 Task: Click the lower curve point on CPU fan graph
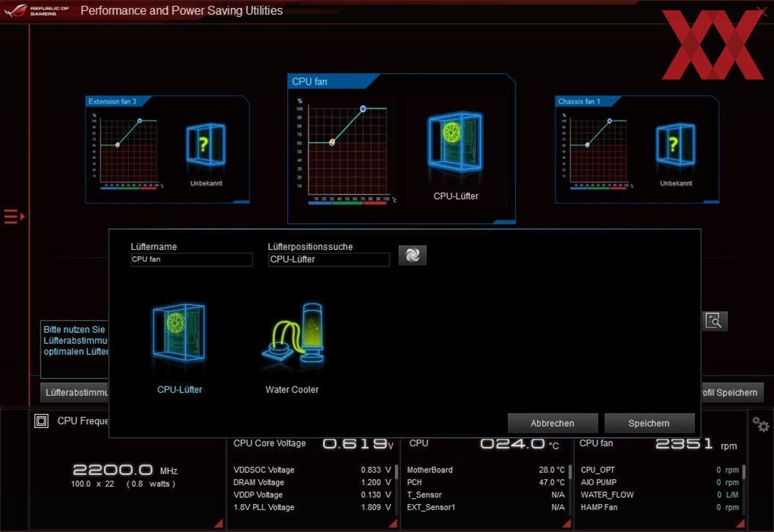332,142
